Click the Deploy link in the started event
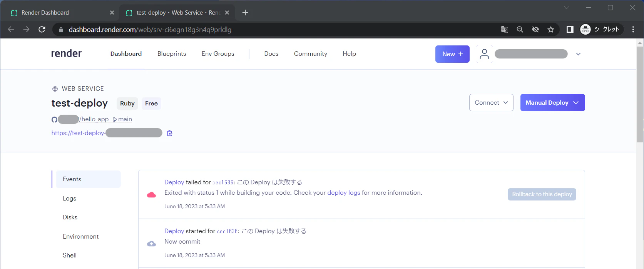 (174, 231)
